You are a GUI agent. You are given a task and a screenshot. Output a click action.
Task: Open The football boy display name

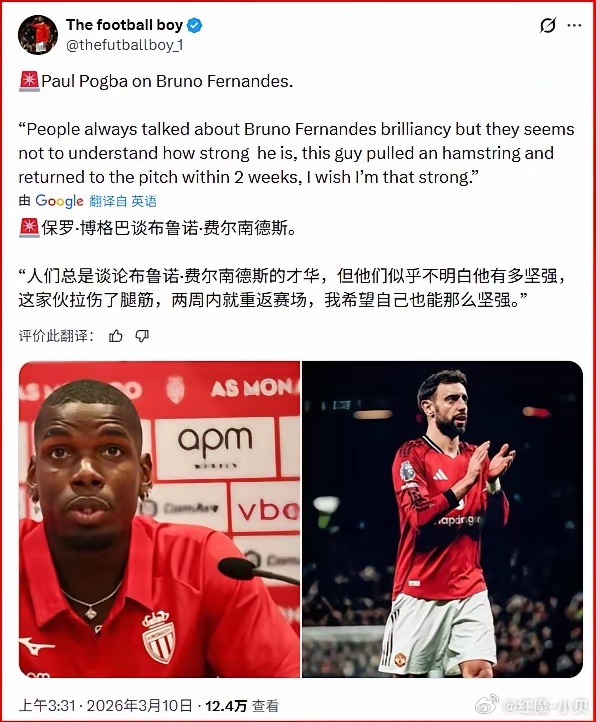(x=124, y=25)
